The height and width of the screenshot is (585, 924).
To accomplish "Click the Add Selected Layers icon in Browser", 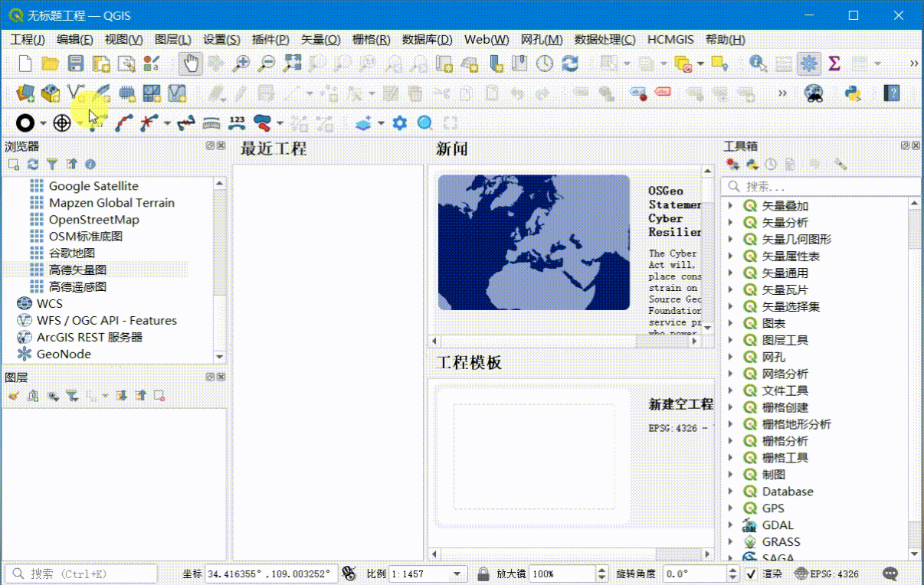I will coord(13,164).
